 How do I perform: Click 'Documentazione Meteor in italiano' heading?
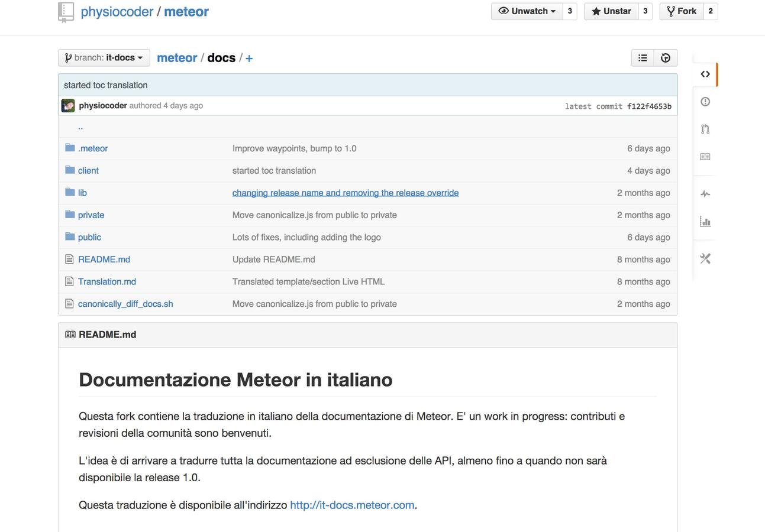[x=235, y=379]
